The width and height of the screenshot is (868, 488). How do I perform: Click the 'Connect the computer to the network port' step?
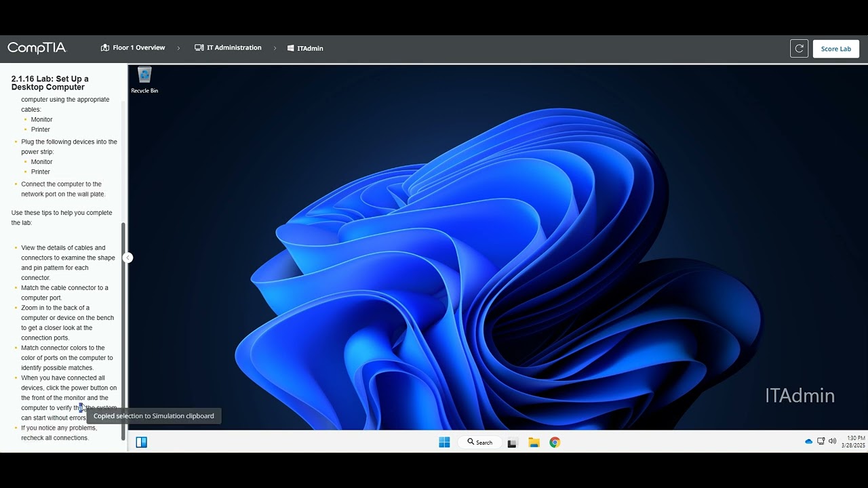(x=63, y=189)
